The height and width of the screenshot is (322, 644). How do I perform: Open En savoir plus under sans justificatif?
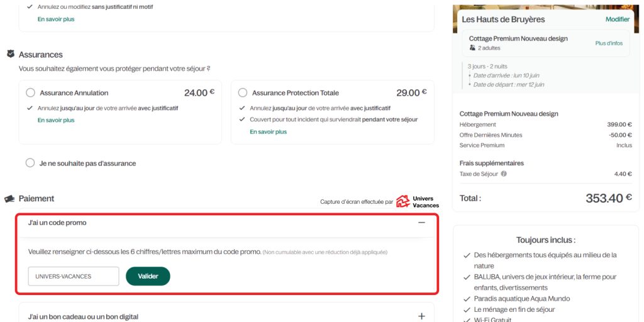56,19
